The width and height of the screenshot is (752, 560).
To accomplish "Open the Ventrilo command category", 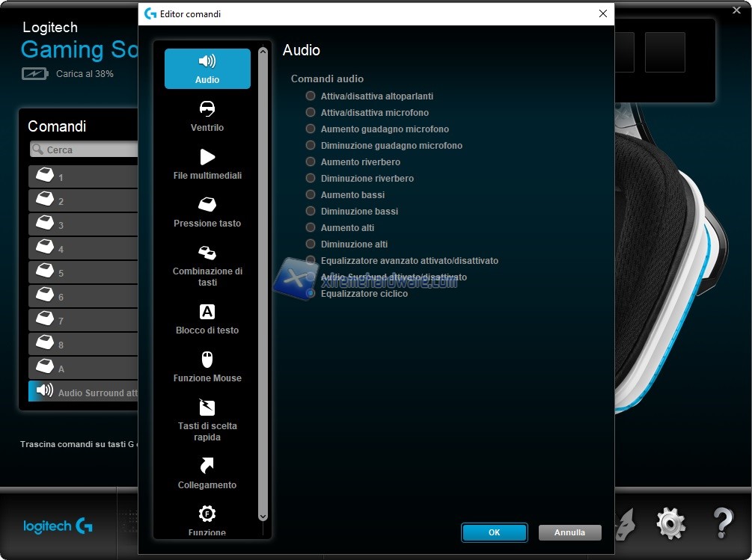I will pyautogui.click(x=207, y=117).
